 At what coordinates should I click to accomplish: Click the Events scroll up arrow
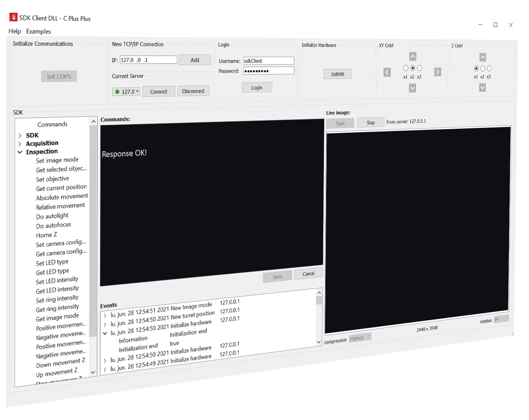319,292
